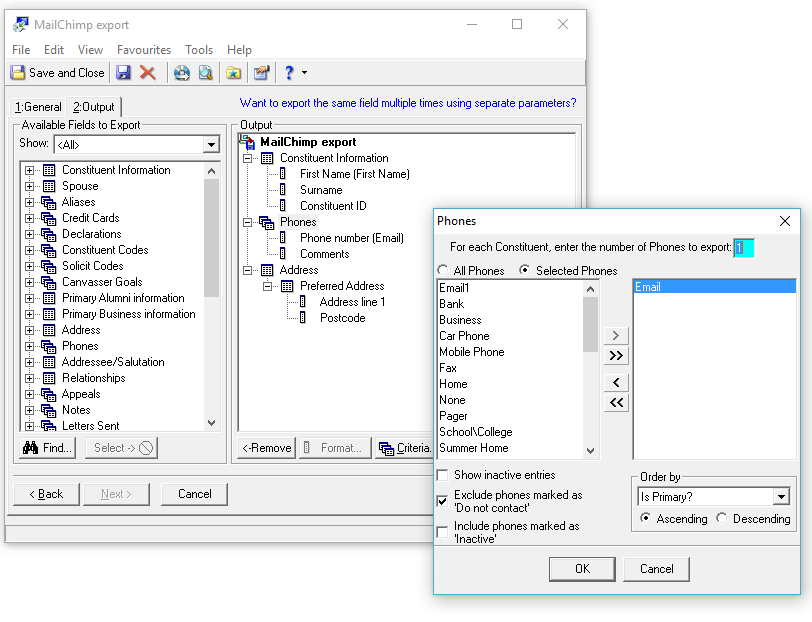Click the Canvasser Goals icon in Available Fields

[x=49, y=283]
